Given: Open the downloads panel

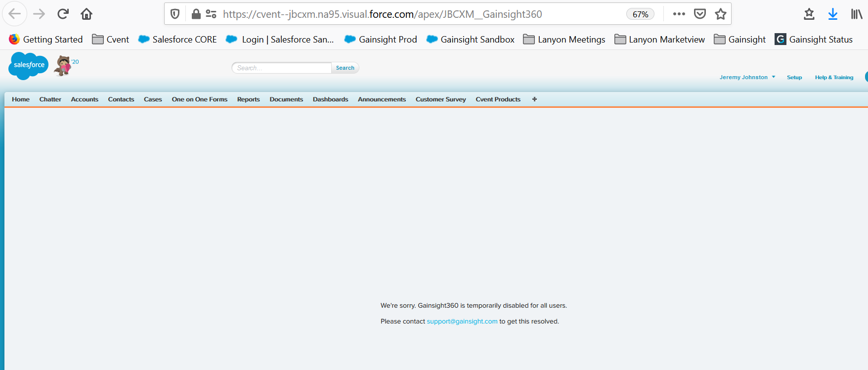Looking at the screenshot, I should pos(833,14).
